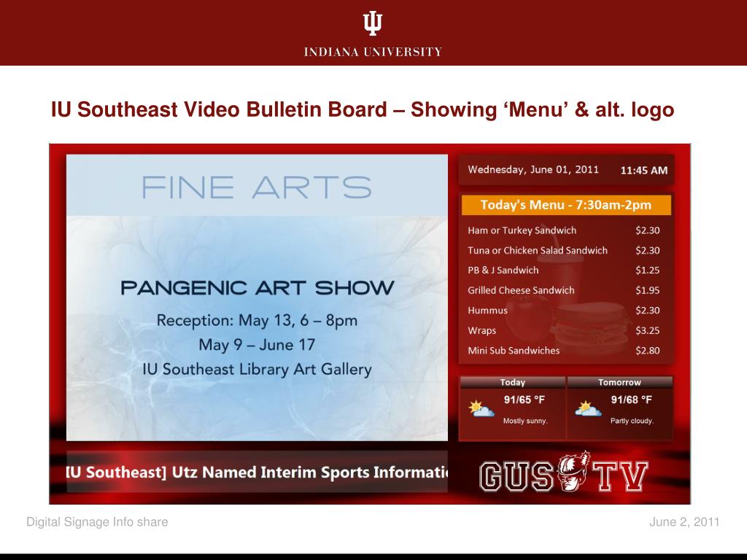The height and width of the screenshot is (560, 747).
Task: Click the clock '11:45 AM'
Action: tap(643, 171)
